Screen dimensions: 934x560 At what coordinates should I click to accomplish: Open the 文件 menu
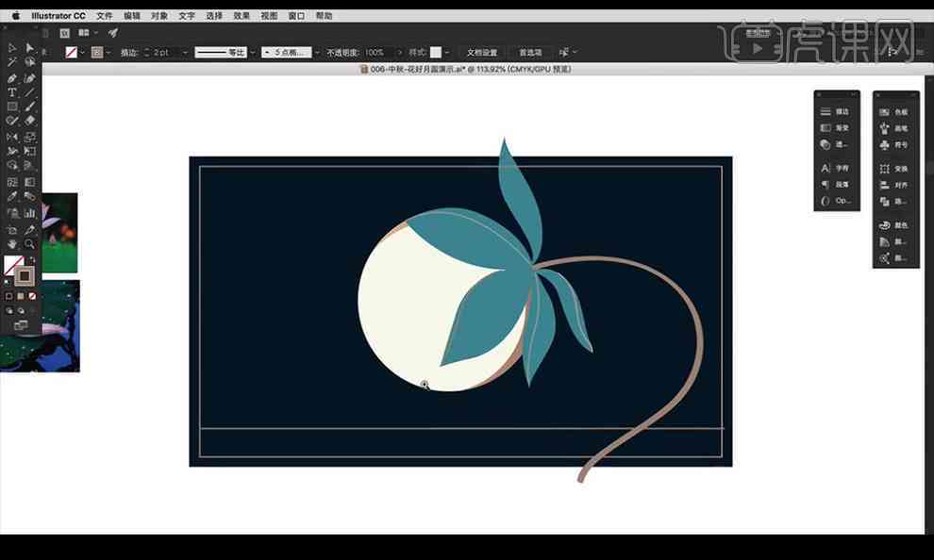pyautogui.click(x=104, y=16)
